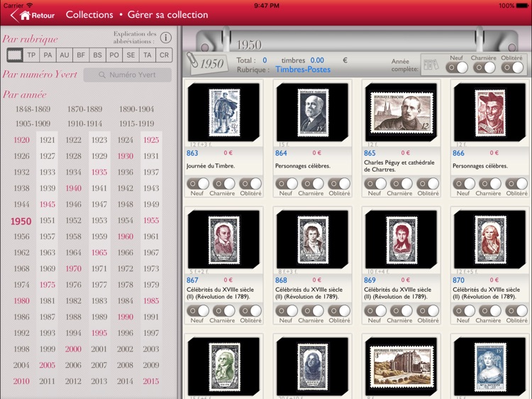Image resolution: width=532 pixels, height=399 pixels.
Task: Click Collections in the header
Action: click(x=89, y=15)
